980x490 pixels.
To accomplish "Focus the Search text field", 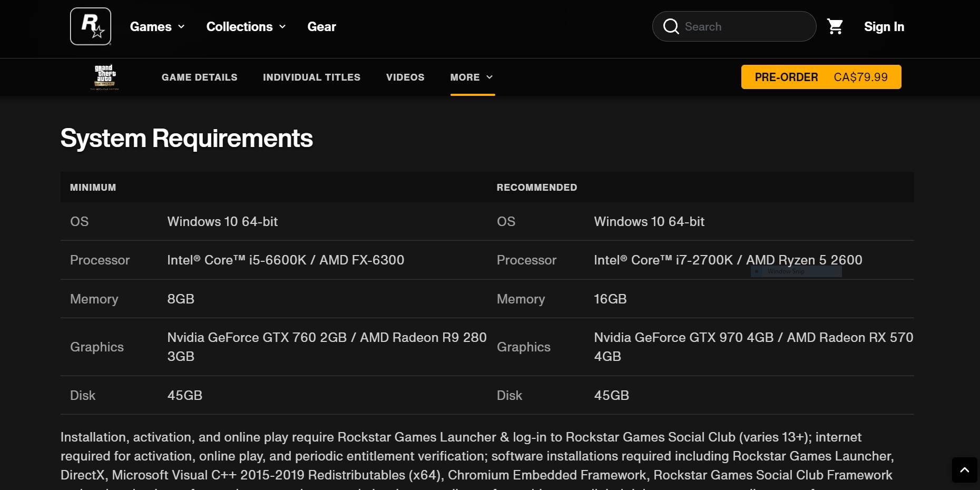I will coord(746,26).
